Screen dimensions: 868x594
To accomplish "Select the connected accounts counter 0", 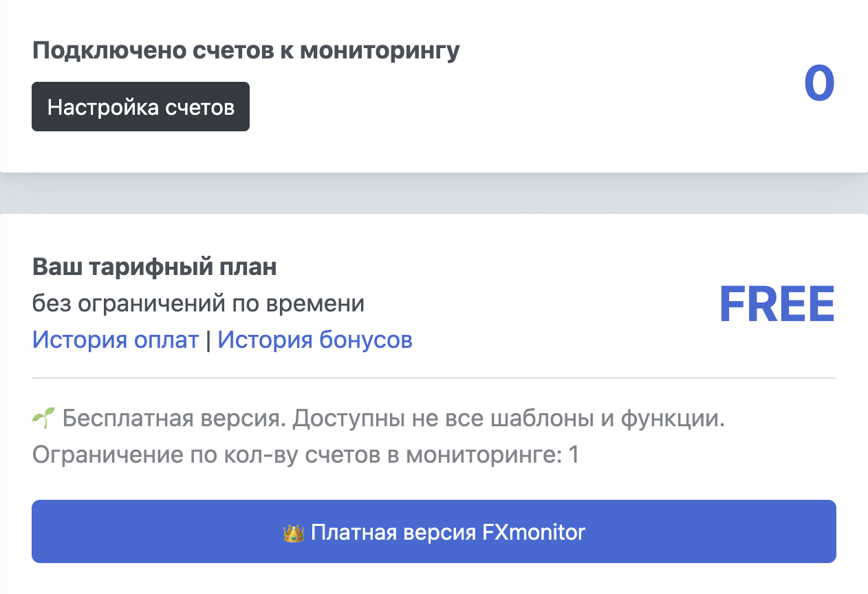I will click(819, 84).
